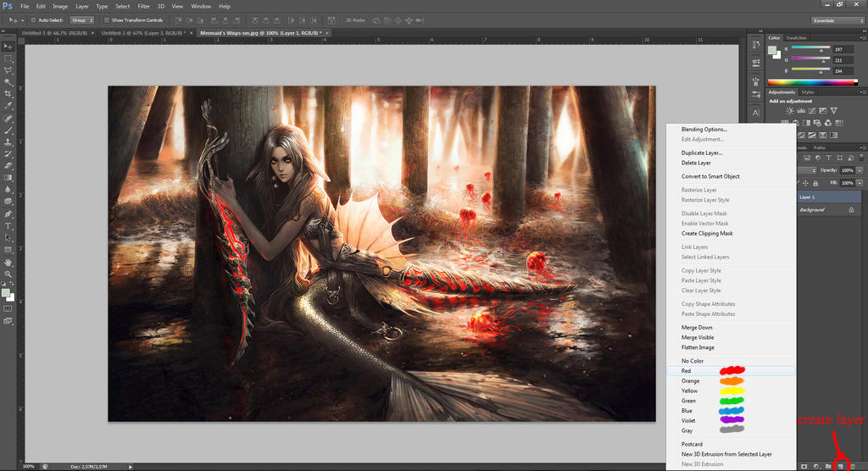Expand the status bar info arrow
The height and width of the screenshot is (471, 868).
click(131, 467)
